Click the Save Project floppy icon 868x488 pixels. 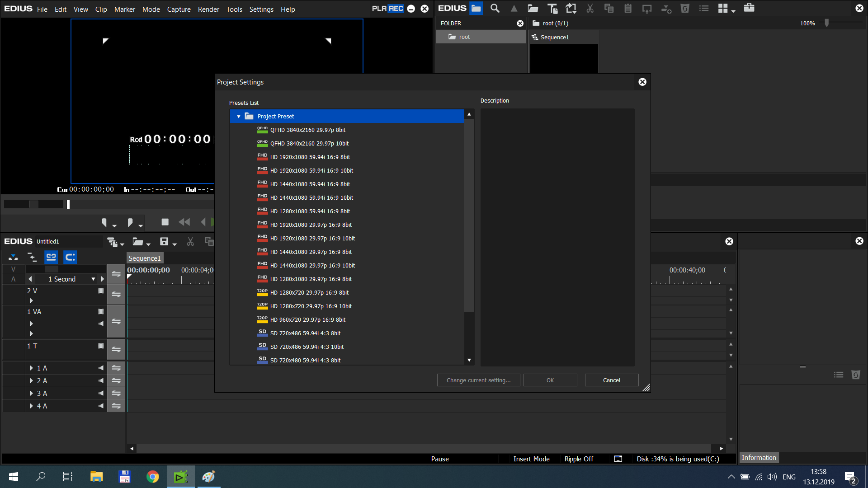(164, 242)
